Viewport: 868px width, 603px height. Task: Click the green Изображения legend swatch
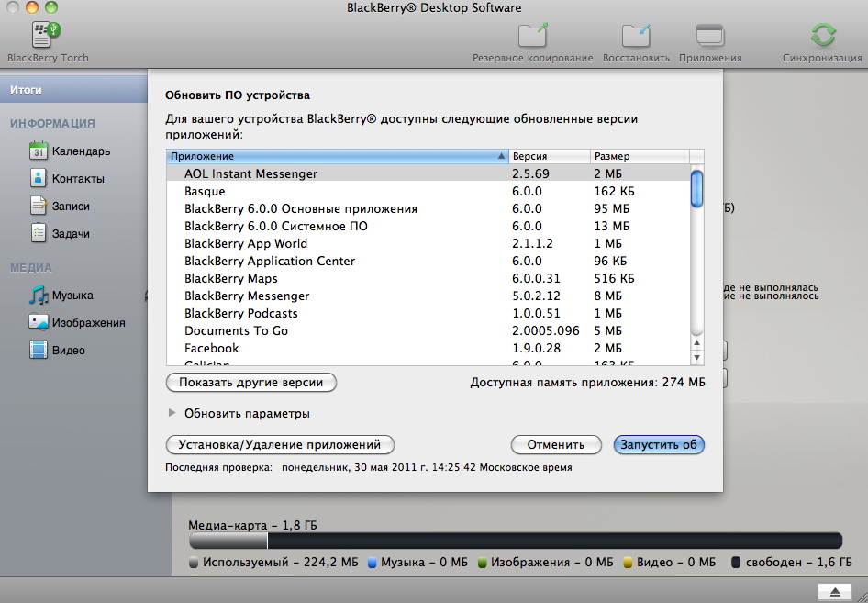point(482,563)
